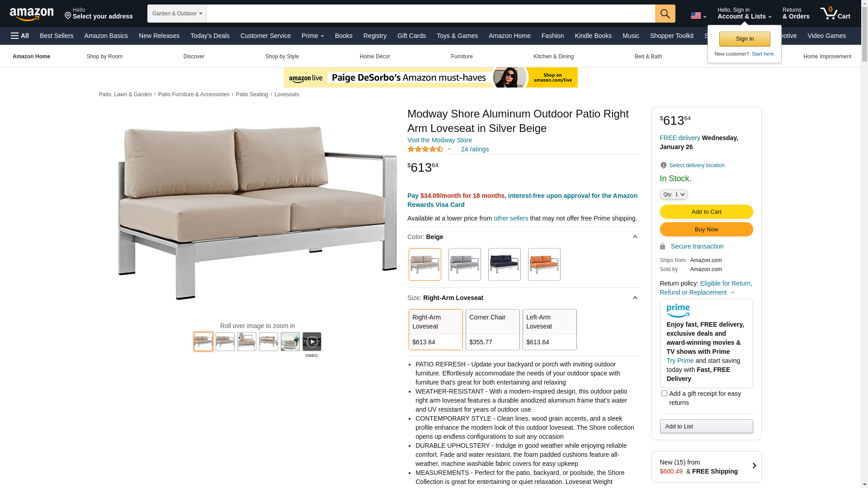The image size is (868, 488).
Task: Open the Garden & Outdoor search category dropdown
Action: click(x=177, y=14)
